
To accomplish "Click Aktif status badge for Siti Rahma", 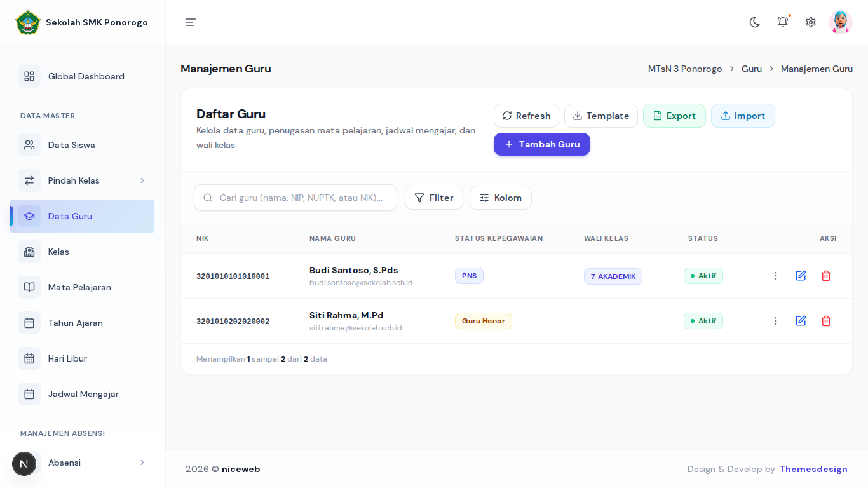I will point(703,321).
